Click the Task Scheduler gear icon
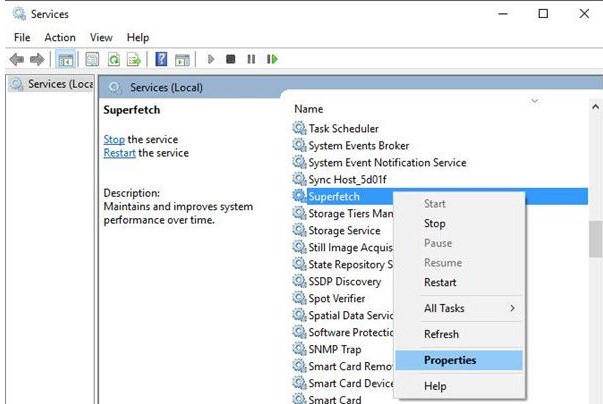Viewport: 603px width, 404px height. tap(299, 128)
